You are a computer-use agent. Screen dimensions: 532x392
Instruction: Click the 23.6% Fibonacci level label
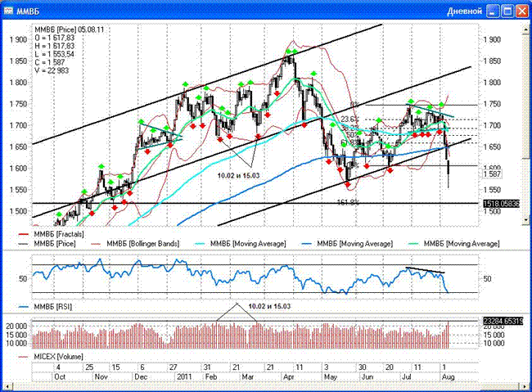pos(349,119)
